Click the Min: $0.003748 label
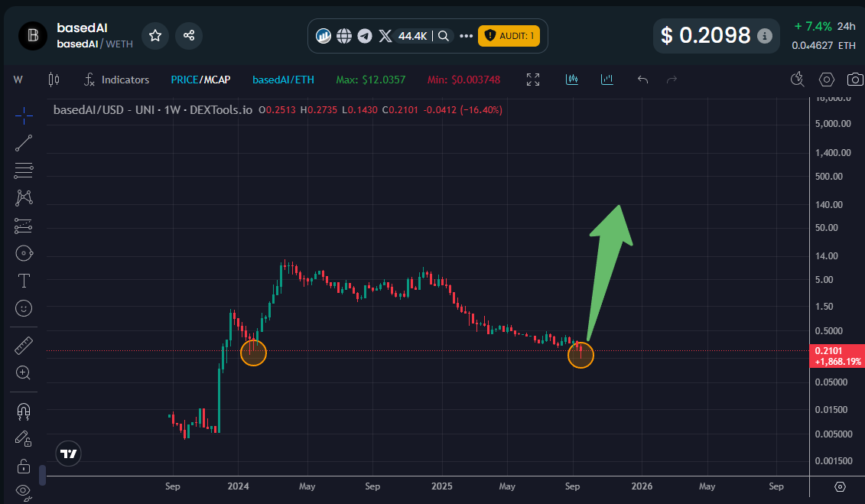Image resolution: width=865 pixels, height=504 pixels. [463, 80]
